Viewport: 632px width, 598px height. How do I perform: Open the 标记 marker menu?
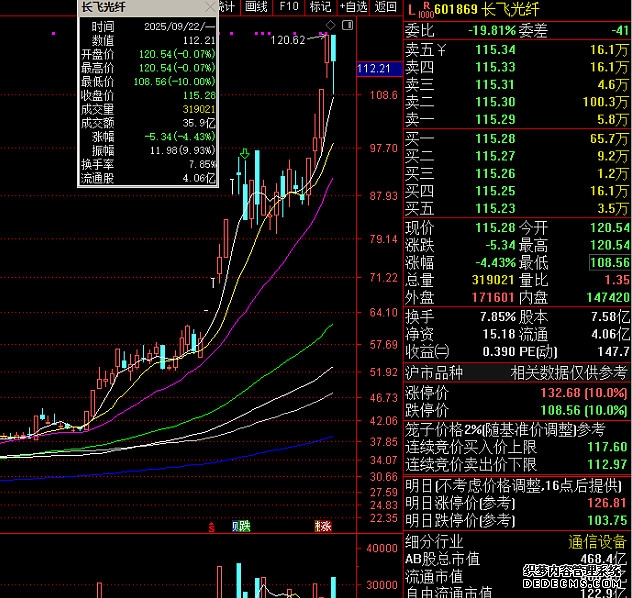tap(320, 7)
